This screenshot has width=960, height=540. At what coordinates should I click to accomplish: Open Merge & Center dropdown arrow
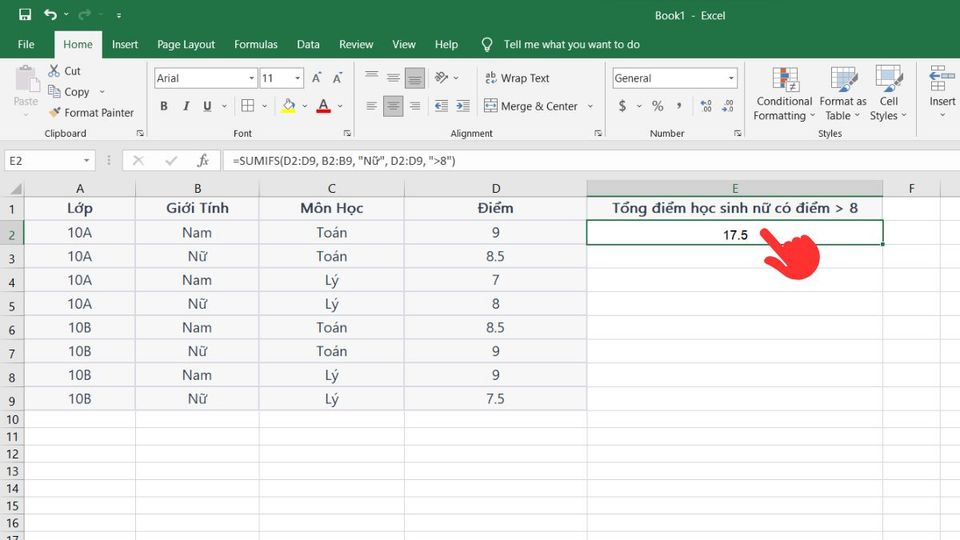(590, 106)
